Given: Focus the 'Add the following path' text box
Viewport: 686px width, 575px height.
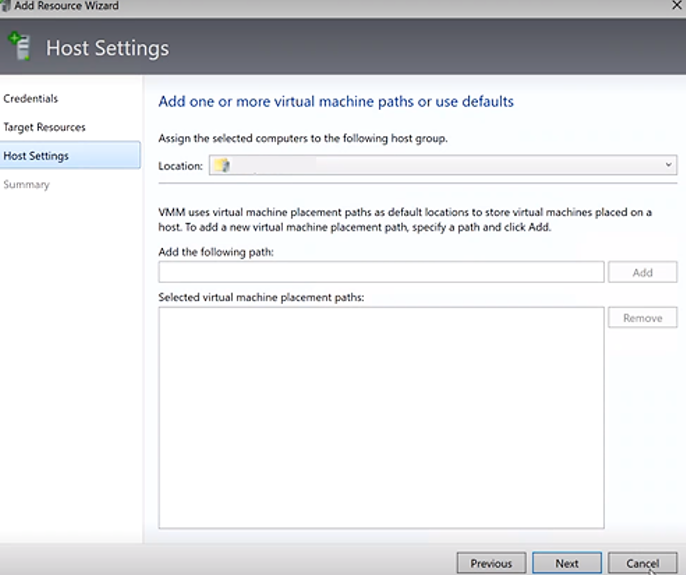Looking at the screenshot, I should [380, 272].
